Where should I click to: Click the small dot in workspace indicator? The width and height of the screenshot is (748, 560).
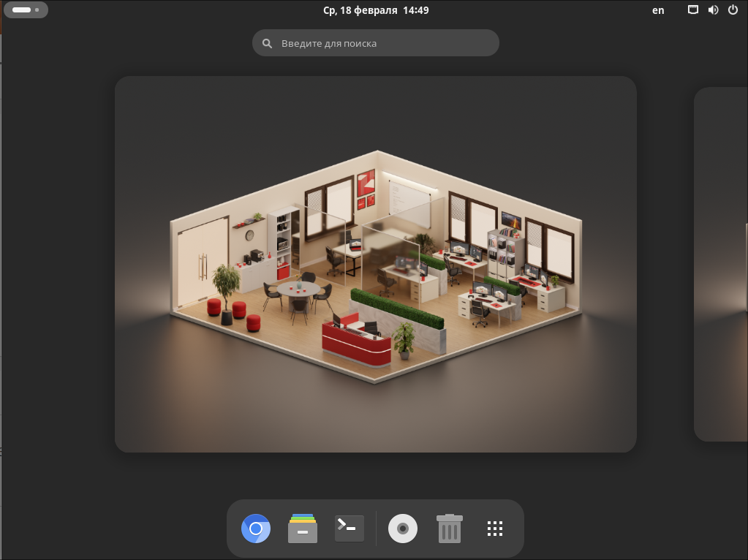point(37,10)
